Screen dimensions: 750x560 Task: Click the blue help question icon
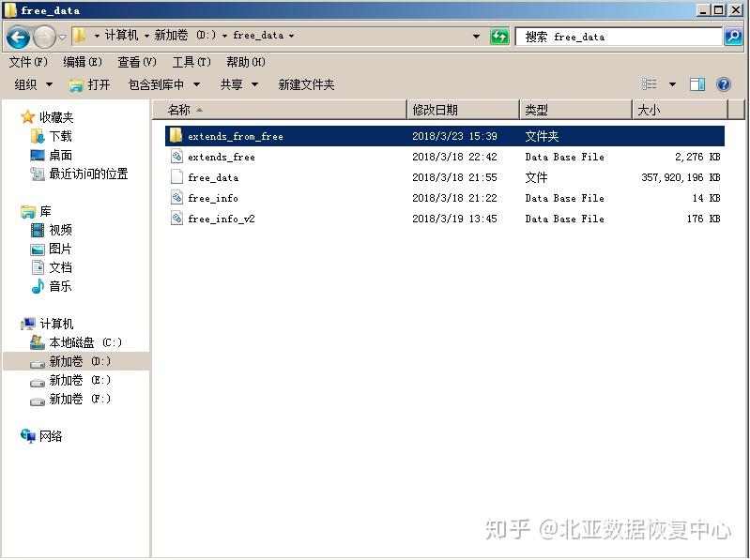pos(724,84)
